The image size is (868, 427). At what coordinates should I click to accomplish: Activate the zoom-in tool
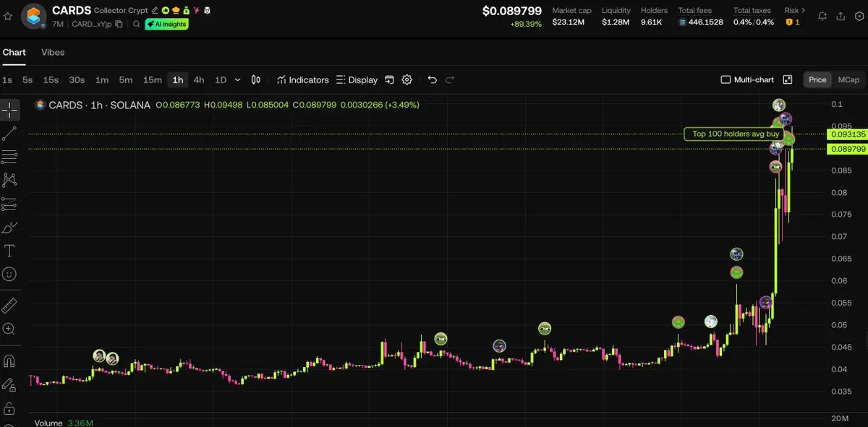point(9,329)
